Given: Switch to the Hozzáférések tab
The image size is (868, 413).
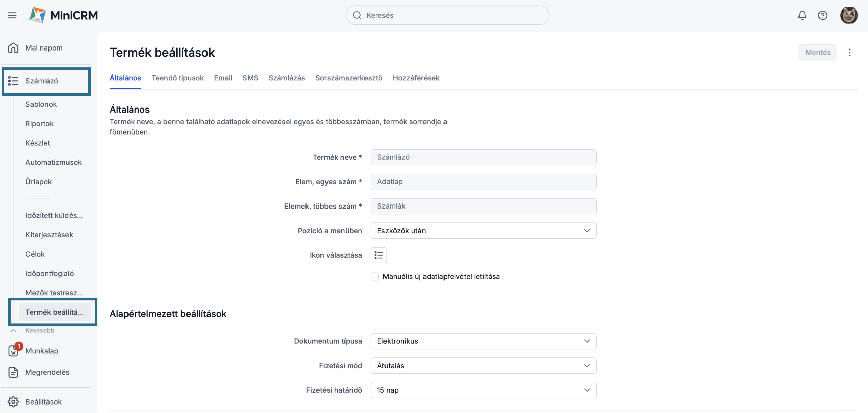Looking at the screenshot, I should click(x=416, y=78).
